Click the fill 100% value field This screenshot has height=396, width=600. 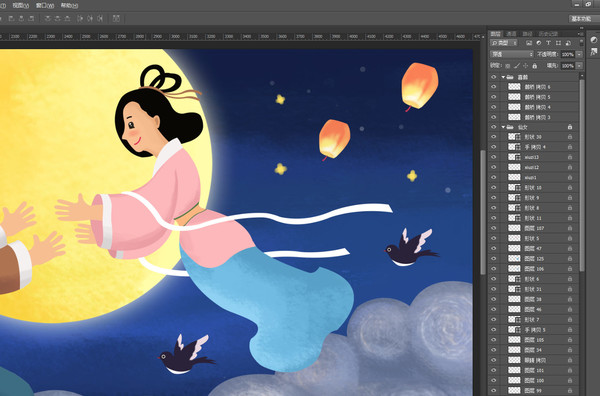pos(568,66)
